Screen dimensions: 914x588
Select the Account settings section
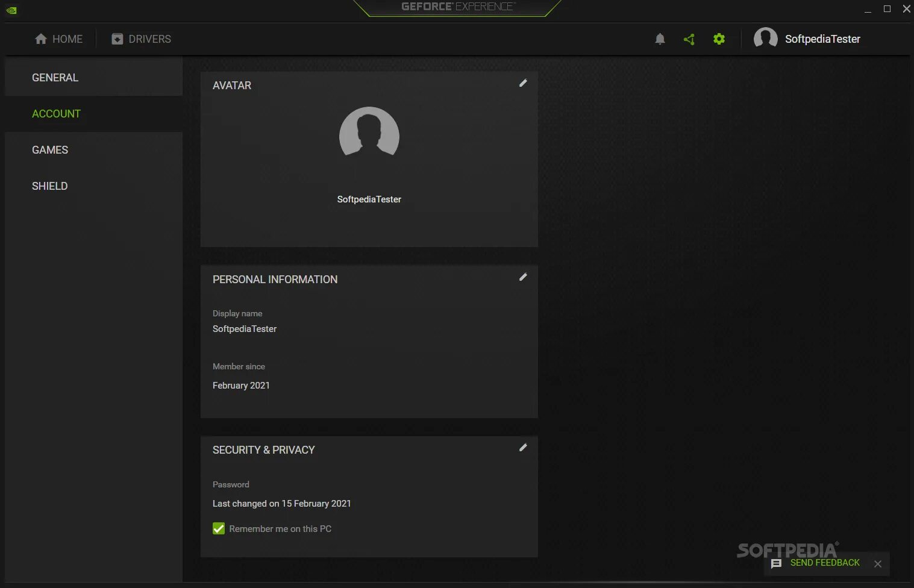point(93,114)
